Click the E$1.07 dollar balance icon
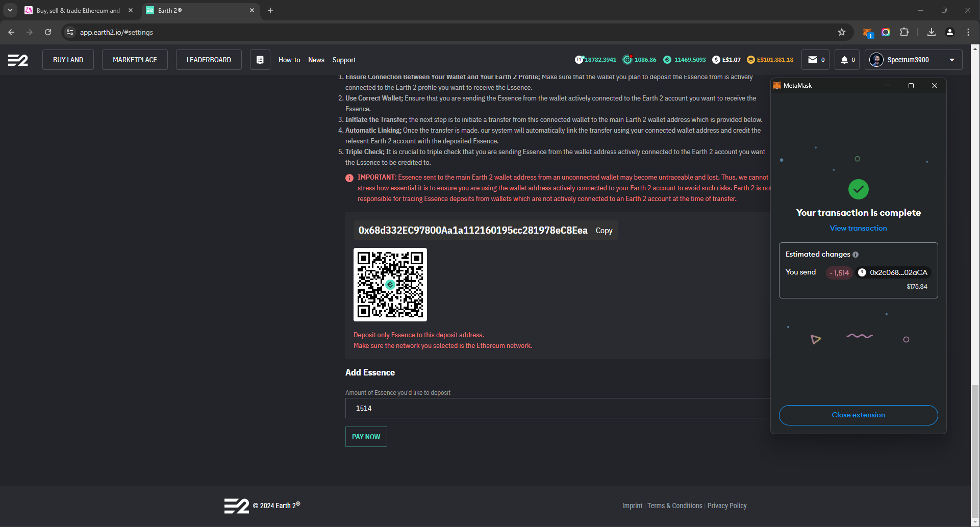 [x=716, y=60]
